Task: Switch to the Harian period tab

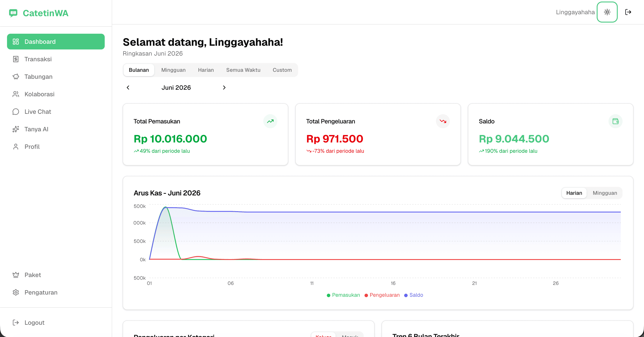Action: click(x=206, y=70)
